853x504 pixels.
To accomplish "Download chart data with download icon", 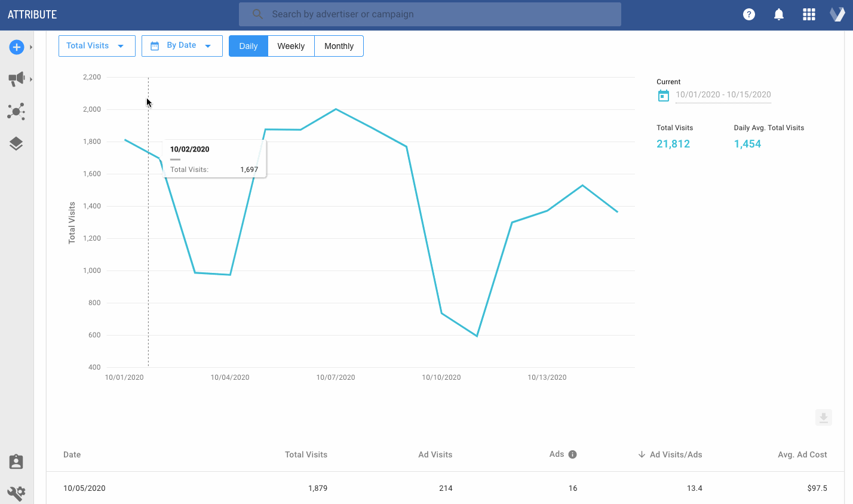I will (x=823, y=417).
